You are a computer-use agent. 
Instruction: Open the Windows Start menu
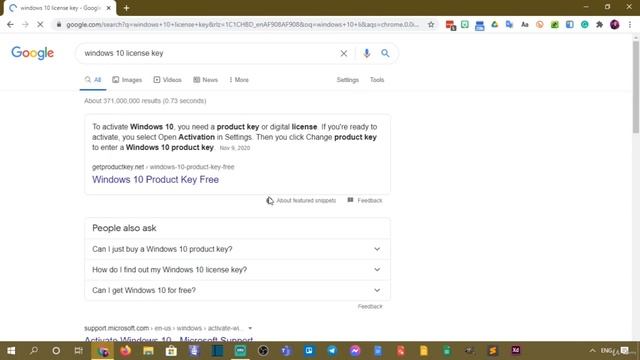11,351
